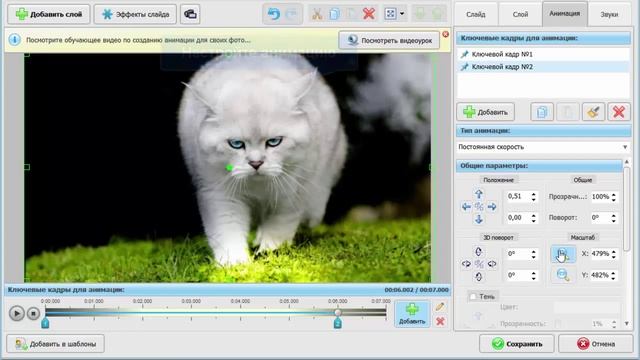
Task: Click the fit-to-screen icon in the toolbar
Action: pos(390,14)
